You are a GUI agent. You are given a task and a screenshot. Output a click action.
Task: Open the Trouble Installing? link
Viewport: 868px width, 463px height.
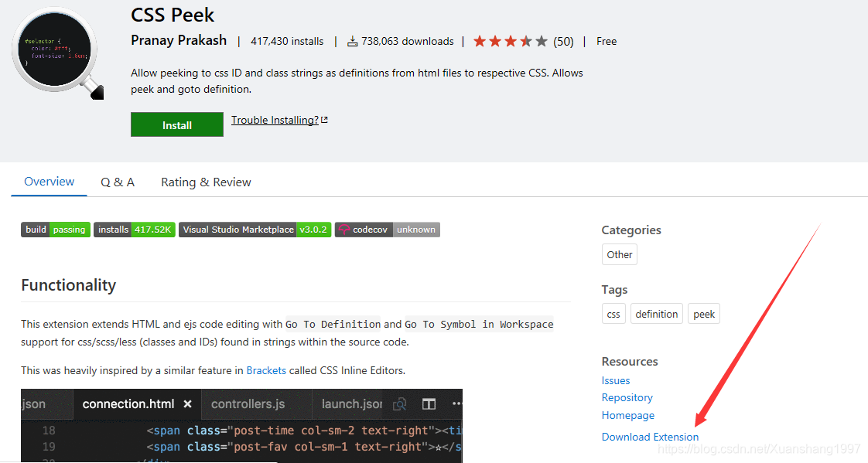[x=275, y=120]
